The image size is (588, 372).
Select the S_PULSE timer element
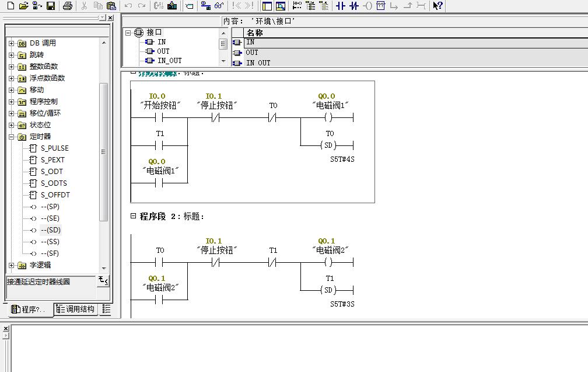(x=55, y=148)
